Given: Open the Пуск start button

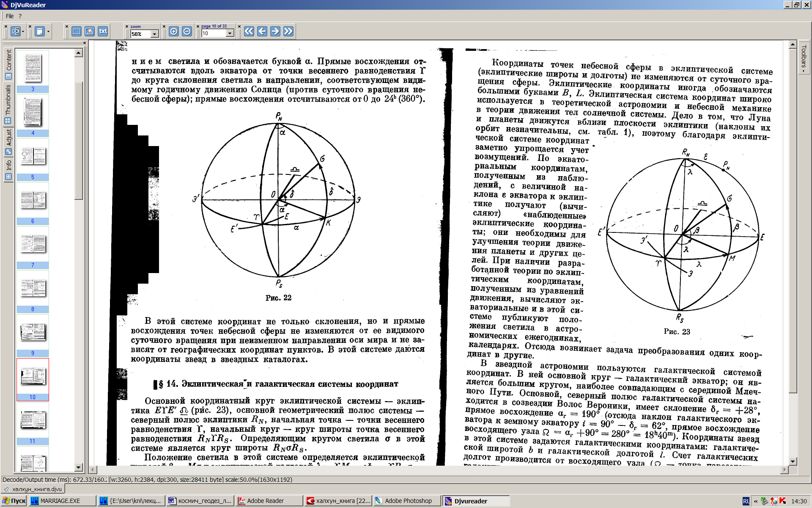Looking at the screenshot, I should (14, 501).
